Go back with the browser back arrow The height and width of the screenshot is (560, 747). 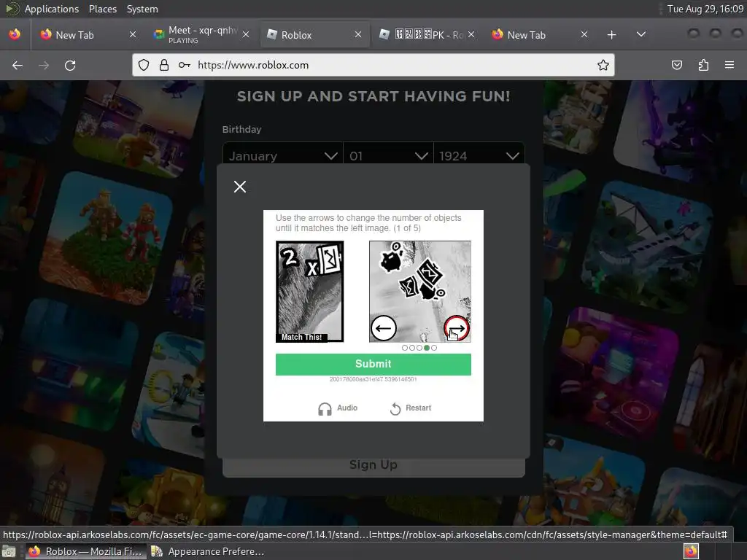(x=18, y=65)
